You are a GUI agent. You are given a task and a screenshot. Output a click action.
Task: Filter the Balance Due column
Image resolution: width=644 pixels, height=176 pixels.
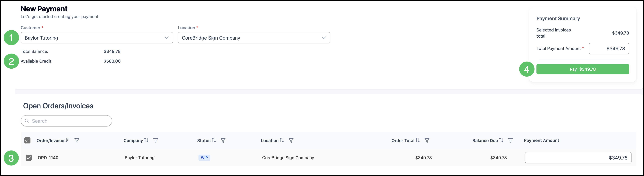coord(511,141)
